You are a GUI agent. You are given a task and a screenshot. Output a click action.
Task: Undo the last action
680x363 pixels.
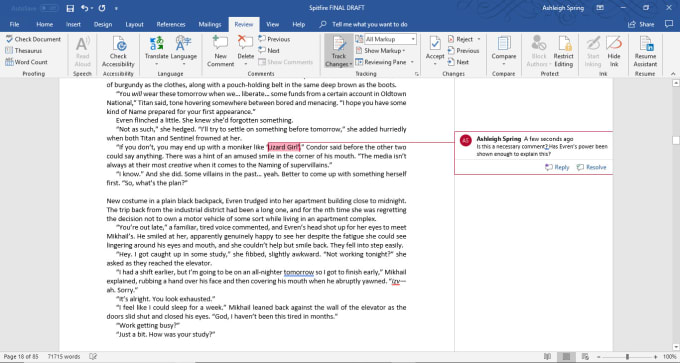pyautogui.click(x=85, y=8)
